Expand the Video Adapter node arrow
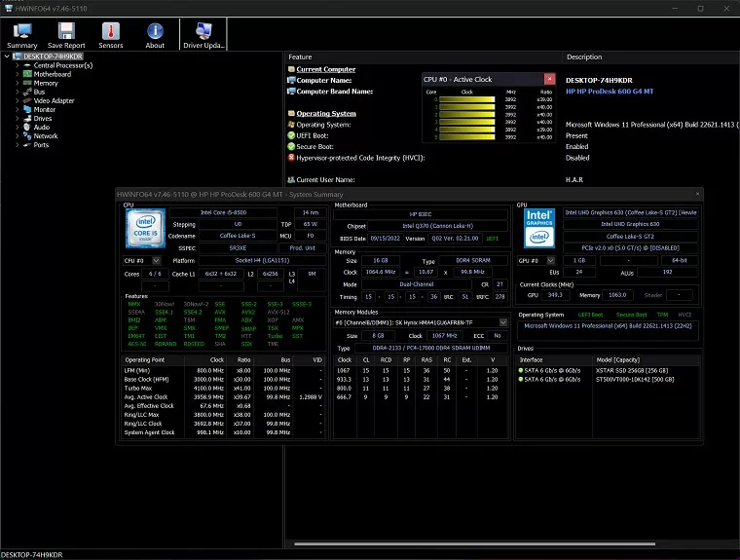 click(x=18, y=100)
